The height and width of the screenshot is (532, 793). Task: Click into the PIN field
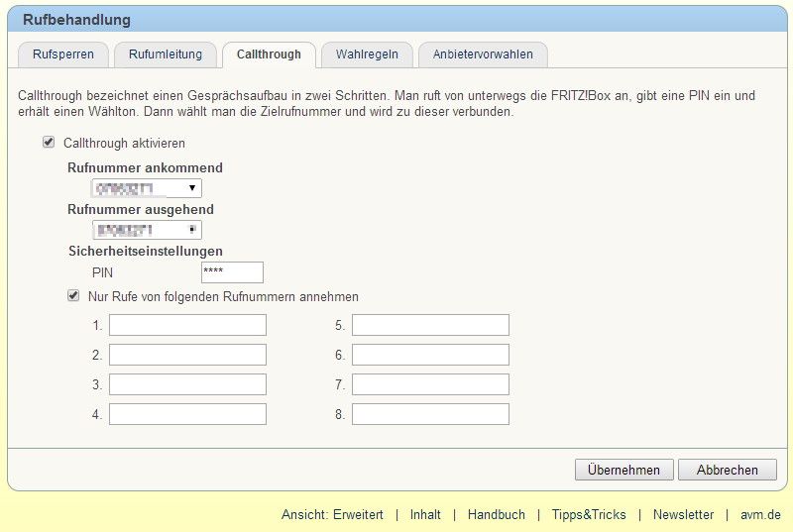(232, 272)
